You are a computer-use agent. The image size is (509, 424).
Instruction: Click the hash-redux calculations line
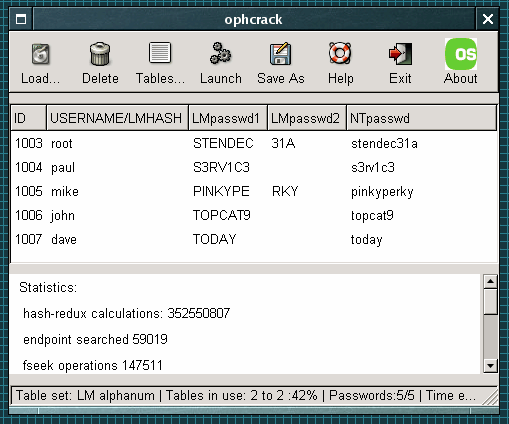(126, 313)
